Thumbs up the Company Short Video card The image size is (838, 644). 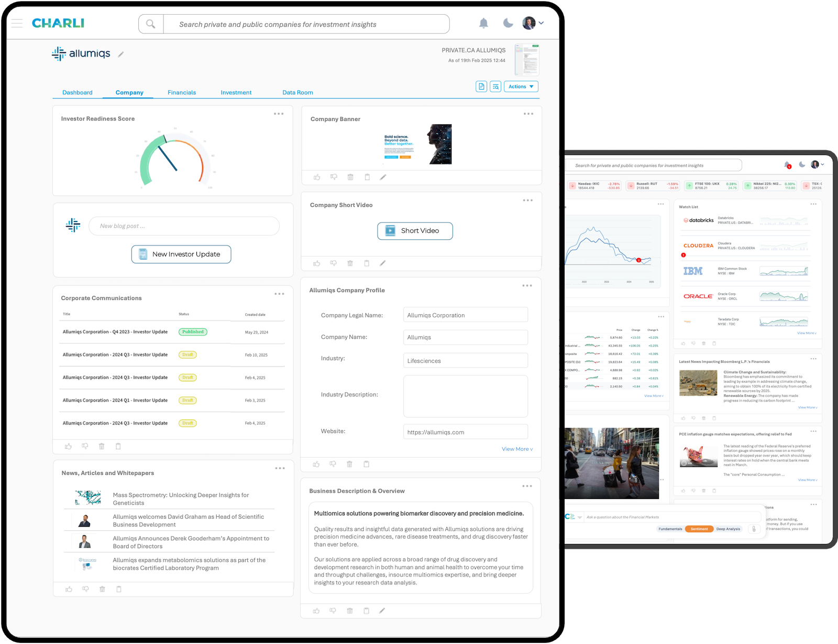(x=316, y=263)
